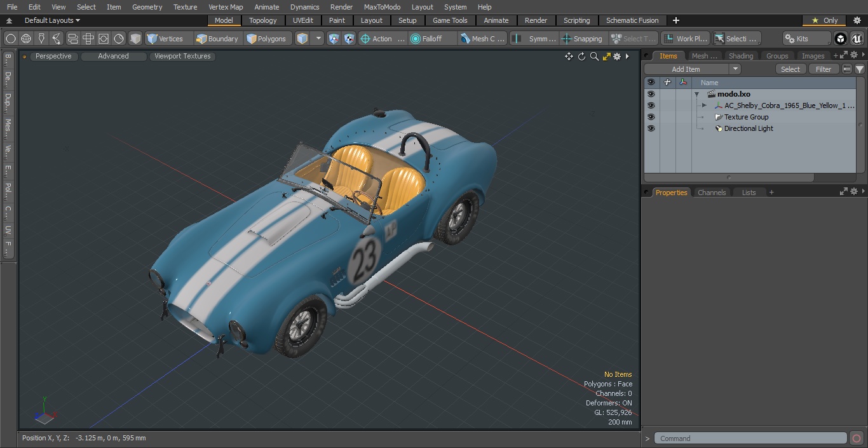
Task: Click the curve path toolbar icon
Action: (57, 39)
